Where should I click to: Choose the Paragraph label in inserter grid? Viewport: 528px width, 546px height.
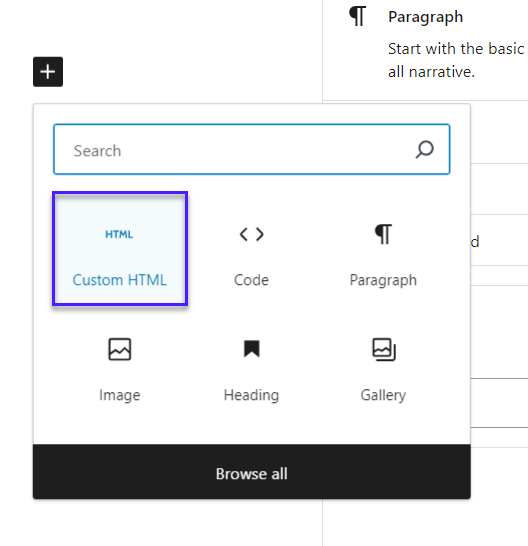(x=383, y=280)
